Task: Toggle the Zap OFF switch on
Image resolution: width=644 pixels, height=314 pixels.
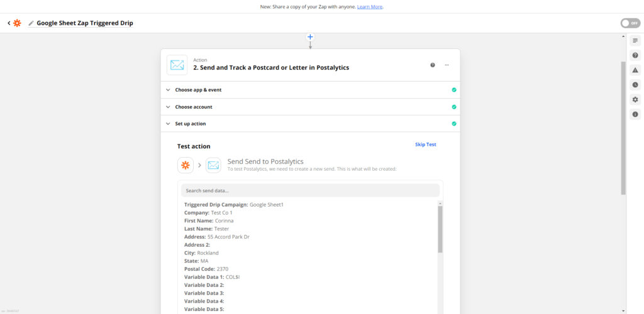Action: pos(630,23)
